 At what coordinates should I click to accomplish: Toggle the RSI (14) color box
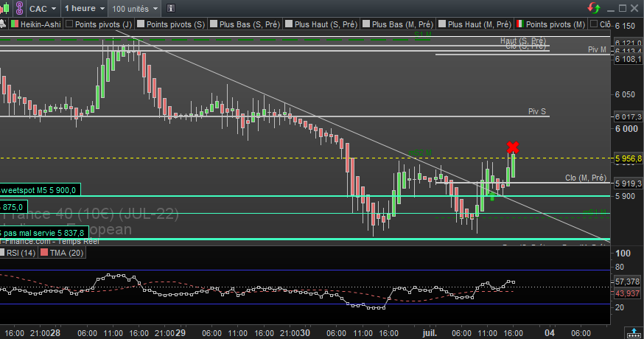[2, 252]
